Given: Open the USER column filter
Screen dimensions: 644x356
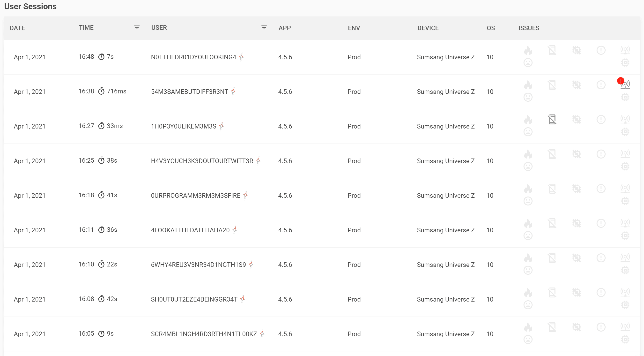Looking at the screenshot, I should (264, 27).
